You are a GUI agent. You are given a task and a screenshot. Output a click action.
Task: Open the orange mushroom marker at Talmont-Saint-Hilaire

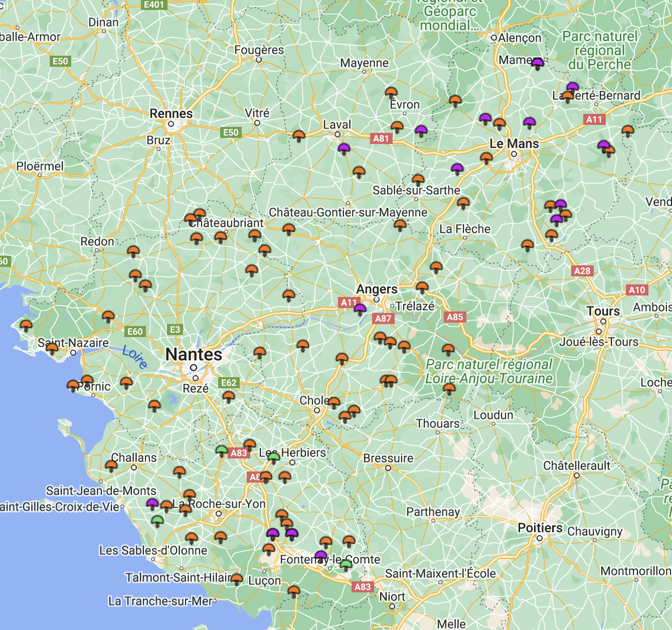tap(237, 579)
